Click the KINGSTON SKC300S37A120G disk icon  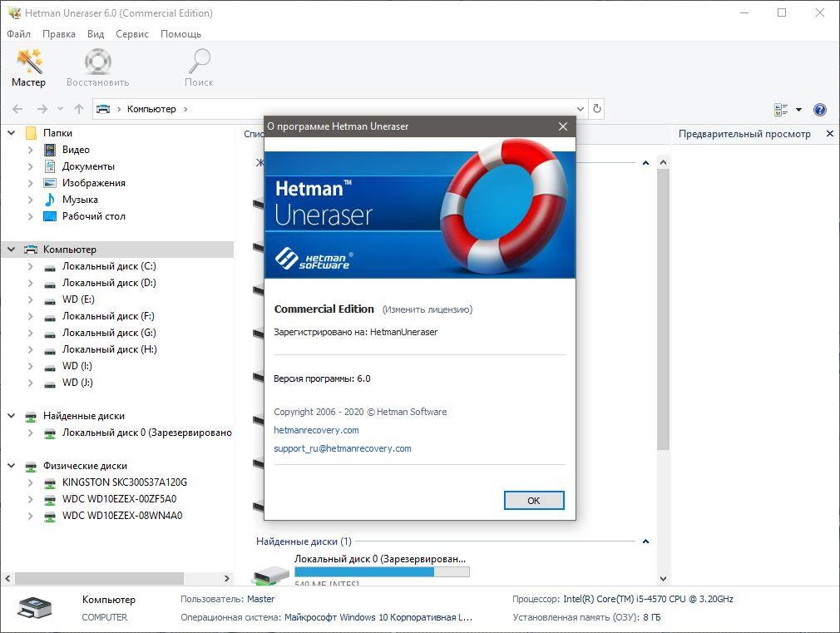coord(50,483)
